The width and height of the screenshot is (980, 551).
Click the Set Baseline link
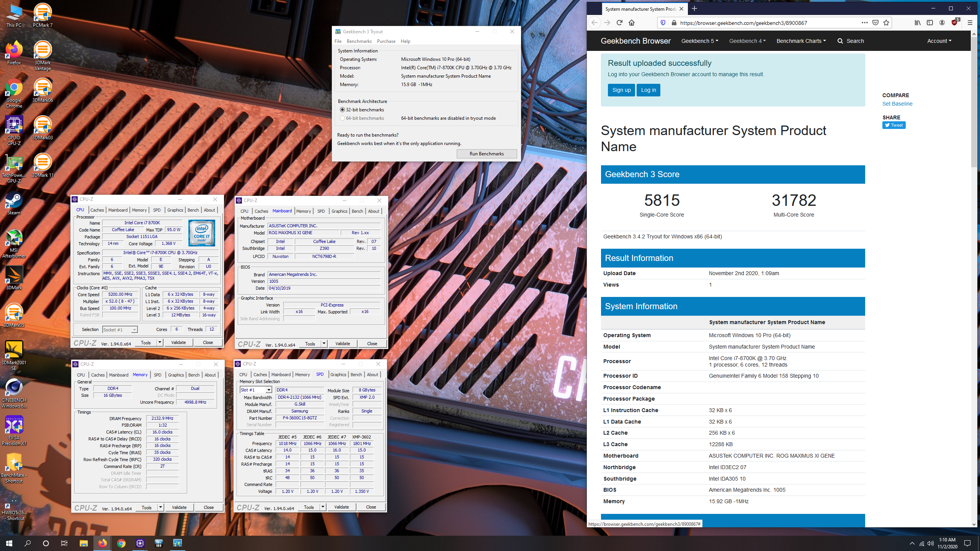pyautogui.click(x=897, y=104)
